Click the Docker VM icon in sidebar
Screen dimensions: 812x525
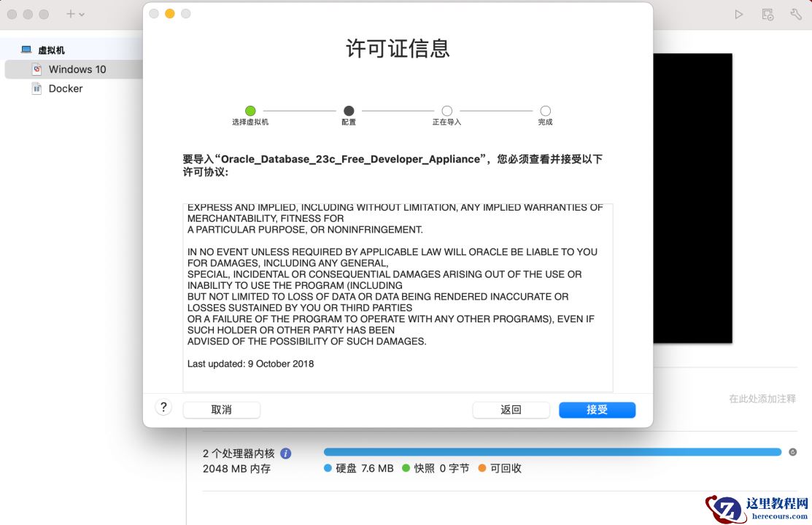point(36,88)
